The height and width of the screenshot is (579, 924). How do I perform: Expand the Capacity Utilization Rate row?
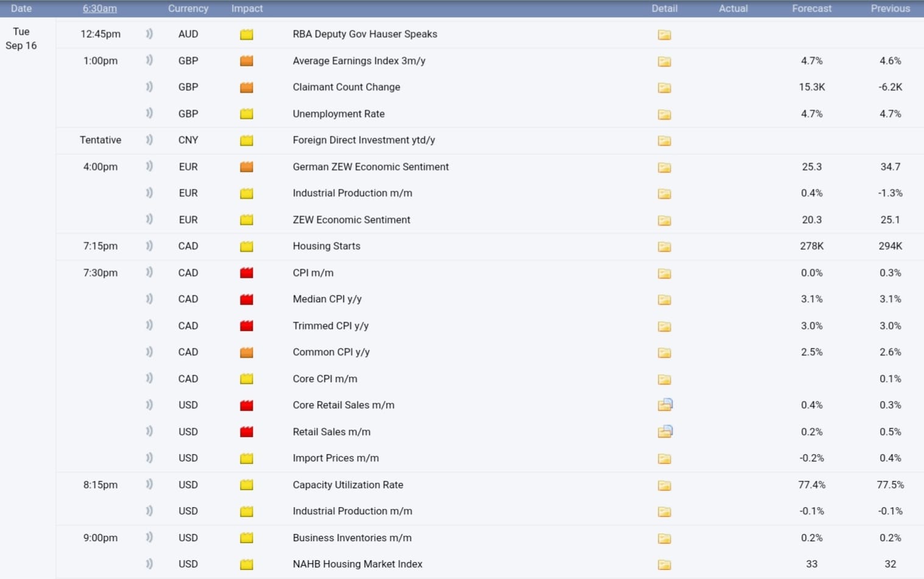click(x=347, y=485)
